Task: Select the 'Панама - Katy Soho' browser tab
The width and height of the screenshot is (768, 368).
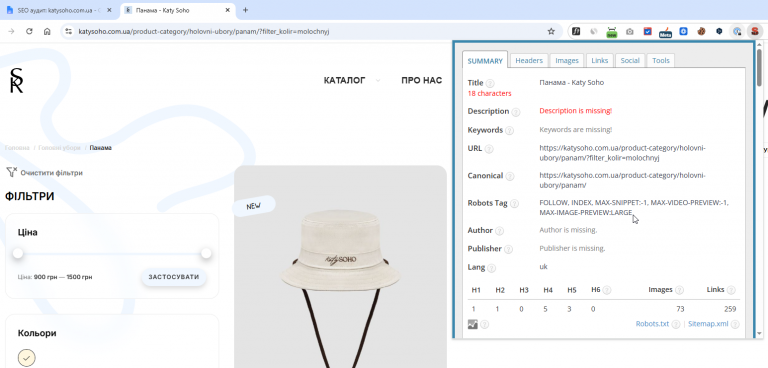Action: [178, 10]
